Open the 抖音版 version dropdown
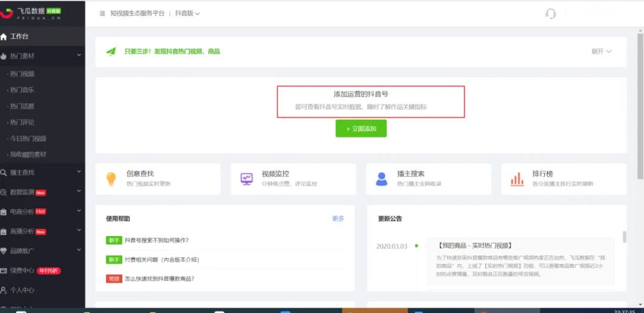The image size is (644, 313). pos(187,13)
